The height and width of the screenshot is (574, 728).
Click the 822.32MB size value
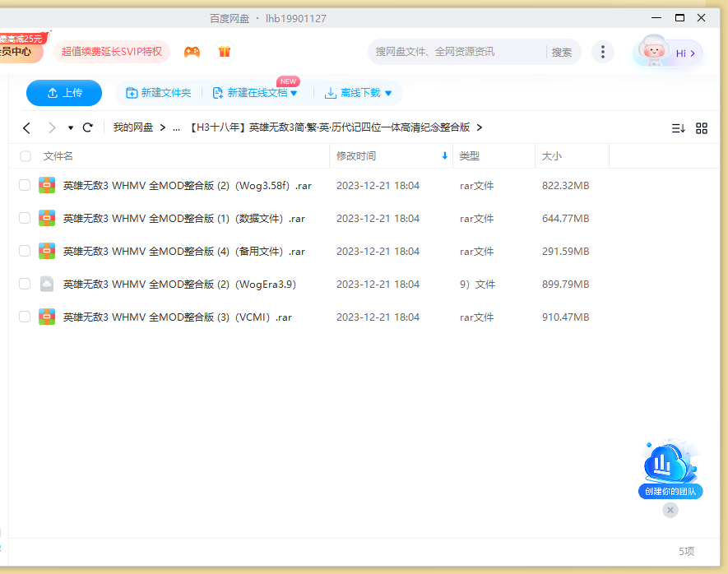[x=565, y=186]
